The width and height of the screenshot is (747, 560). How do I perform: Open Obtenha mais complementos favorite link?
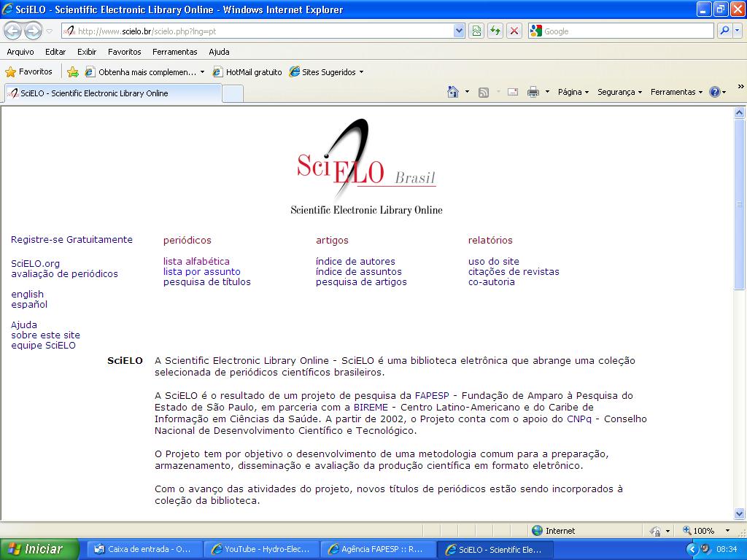(x=145, y=72)
